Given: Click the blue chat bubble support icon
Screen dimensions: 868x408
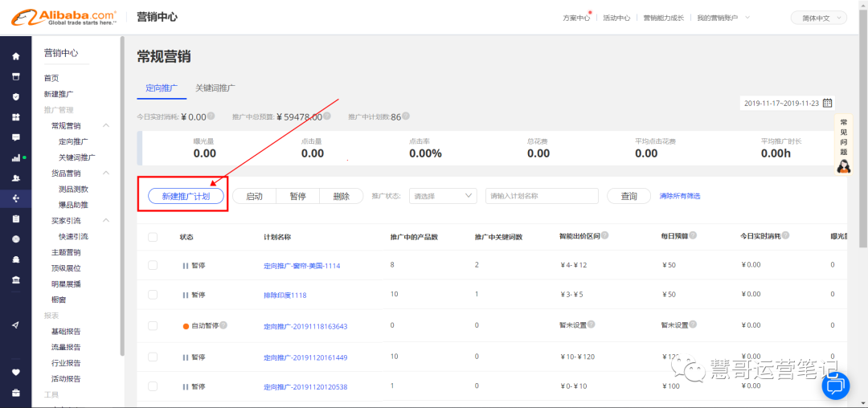Looking at the screenshot, I should [x=835, y=386].
